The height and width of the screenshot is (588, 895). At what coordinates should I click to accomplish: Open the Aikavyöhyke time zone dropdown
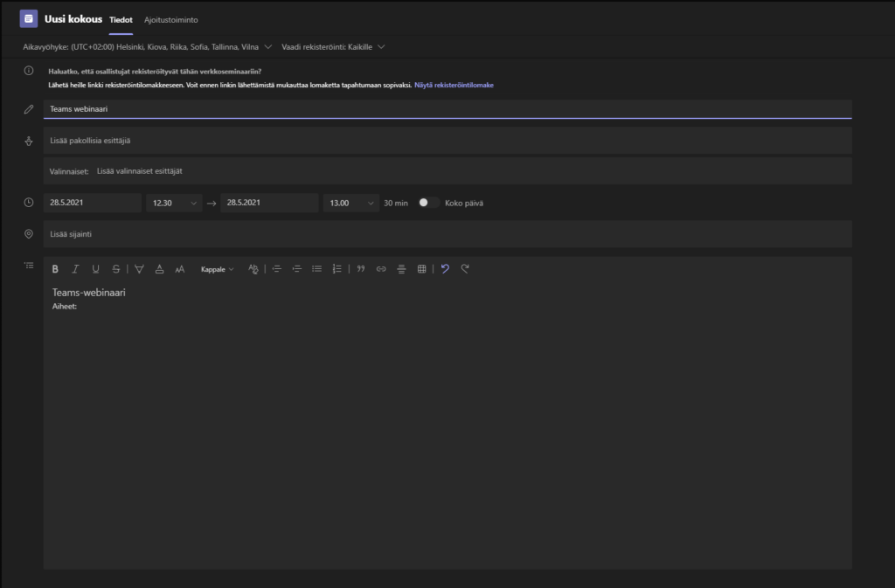pyautogui.click(x=147, y=47)
